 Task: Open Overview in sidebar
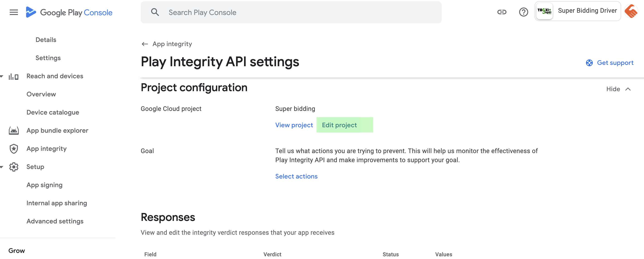[x=41, y=94]
